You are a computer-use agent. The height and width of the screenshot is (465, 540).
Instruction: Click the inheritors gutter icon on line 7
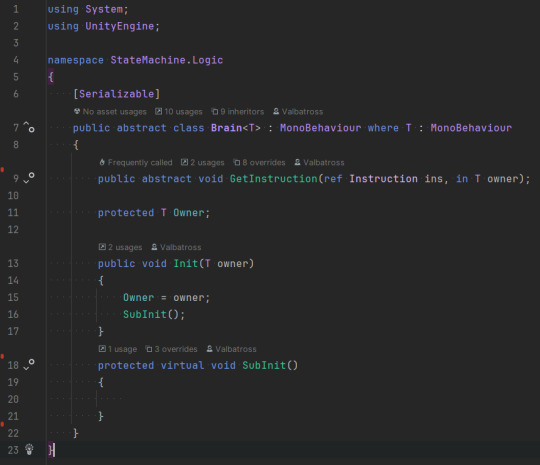click(x=29, y=127)
